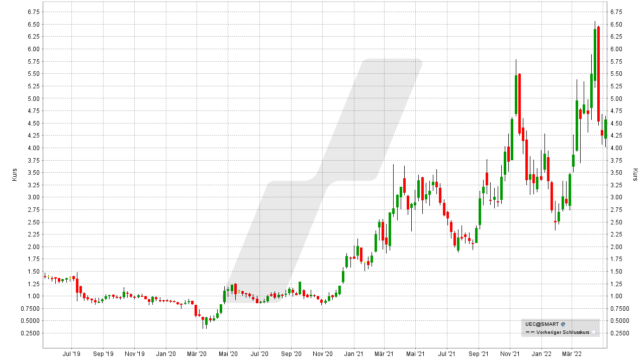This screenshot has height=361, width=644.
Task: Click 0.7500 on the left price axis
Action: click(x=30, y=309)
